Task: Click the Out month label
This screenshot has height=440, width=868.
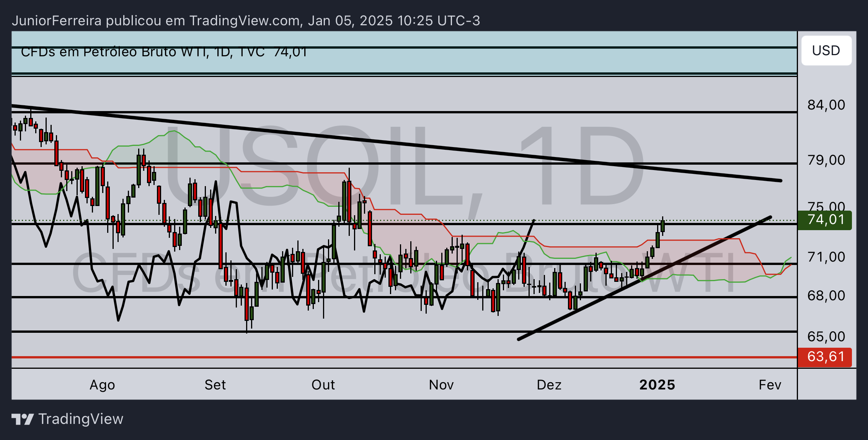Action: (x=323, y=385)
